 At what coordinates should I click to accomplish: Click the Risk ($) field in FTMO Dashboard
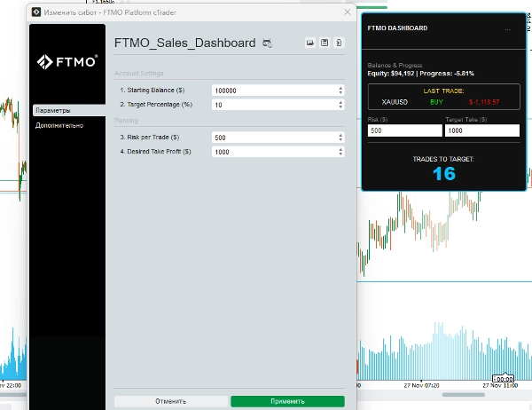[x=405, y=130]
